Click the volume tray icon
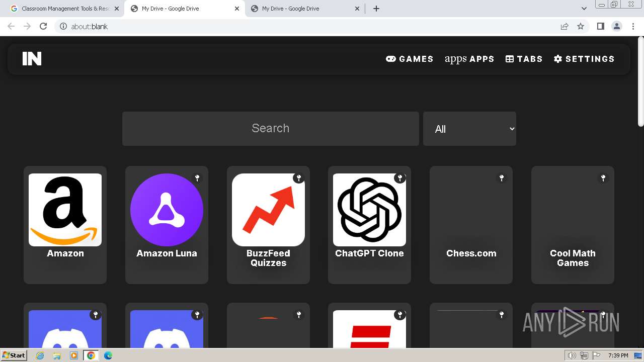Image resolution: width=644 pixels, height=362 pixels. click(572, 355)
